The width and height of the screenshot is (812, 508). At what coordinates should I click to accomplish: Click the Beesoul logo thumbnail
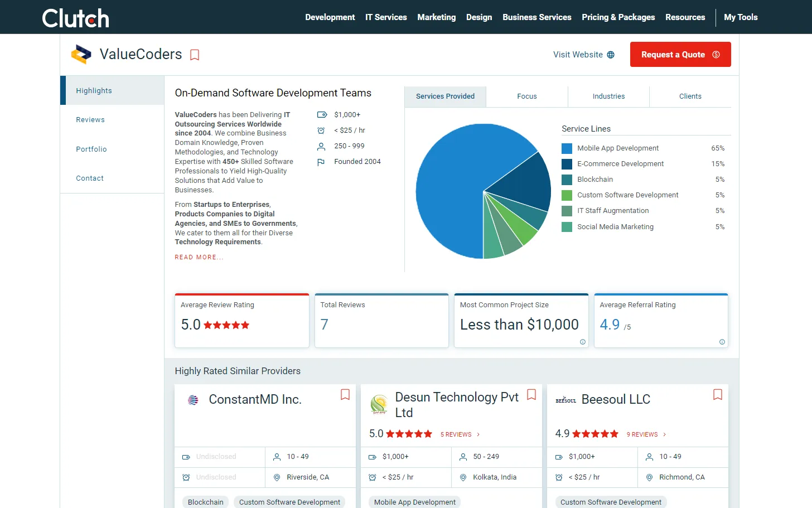point(565,400)
